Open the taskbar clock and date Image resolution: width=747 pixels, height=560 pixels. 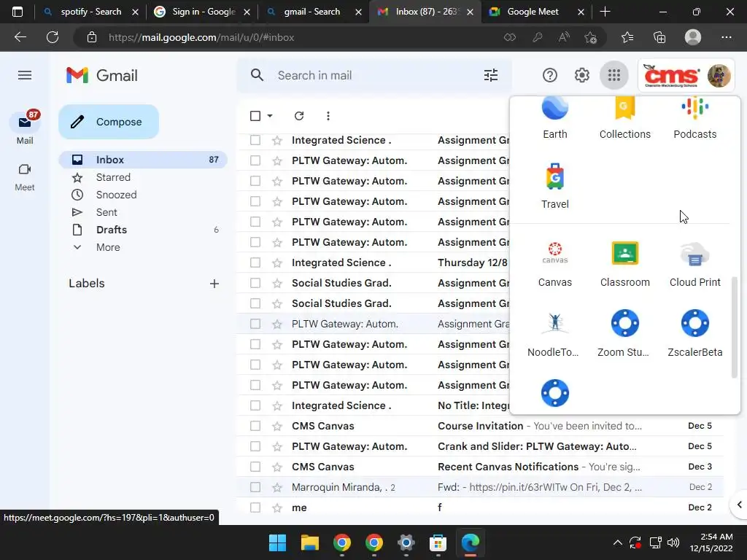pos(711,542)
